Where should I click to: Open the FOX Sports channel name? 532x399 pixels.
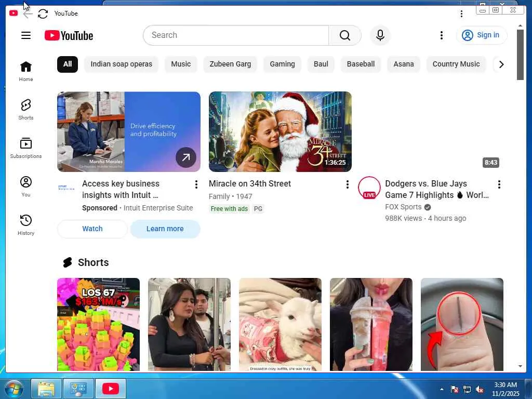[403, 207]
